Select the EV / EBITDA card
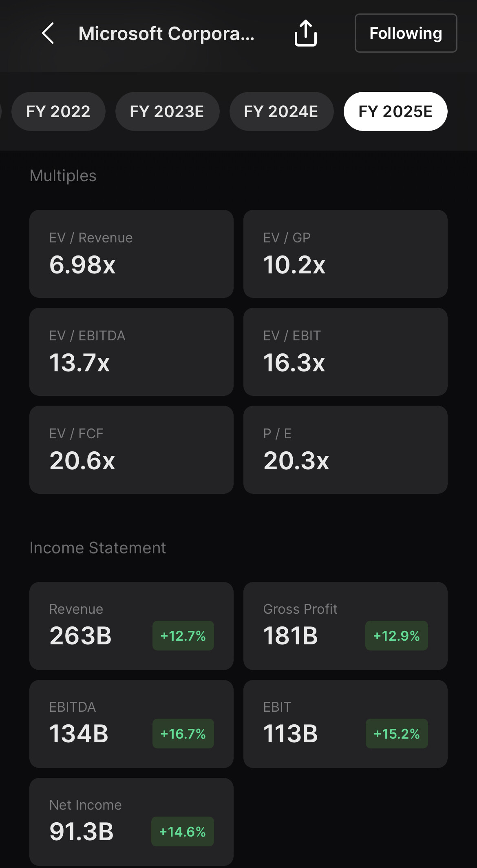The image size is (477, 868). click(x=131, y=351)
